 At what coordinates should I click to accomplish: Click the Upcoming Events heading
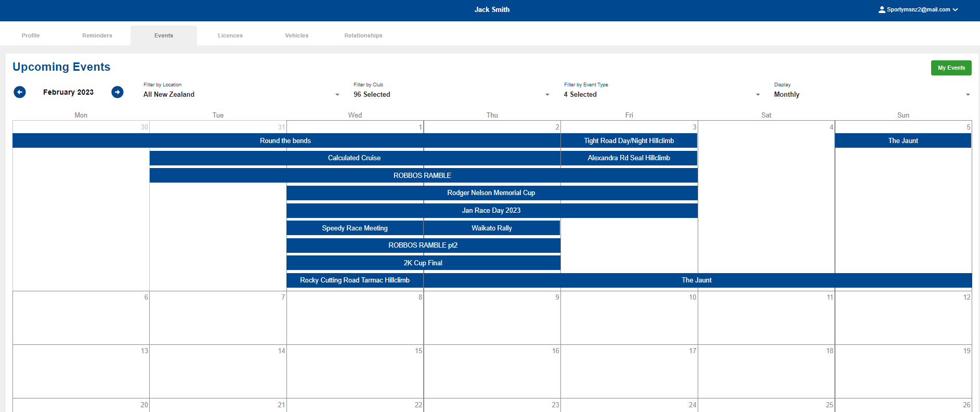click(x=61, y=67)
